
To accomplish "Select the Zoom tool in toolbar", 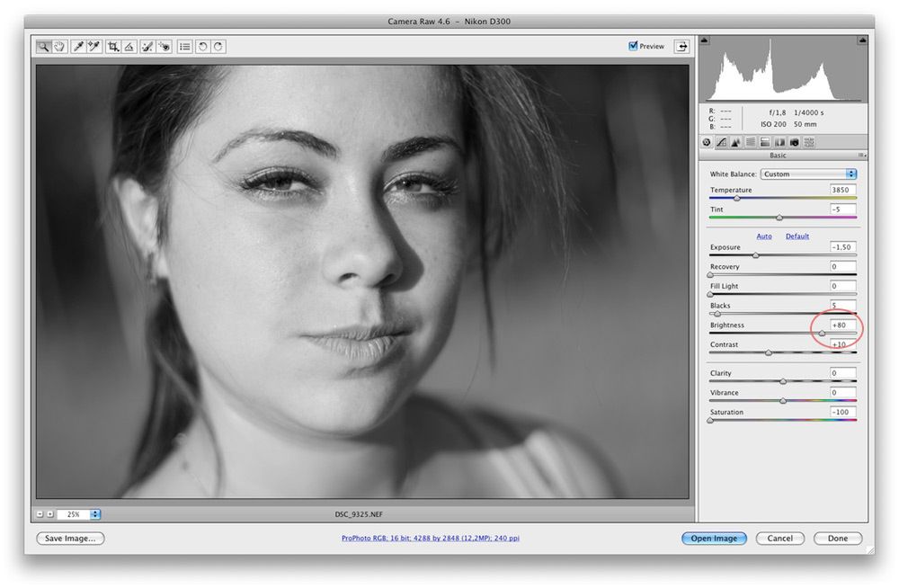I will point(43,47).
